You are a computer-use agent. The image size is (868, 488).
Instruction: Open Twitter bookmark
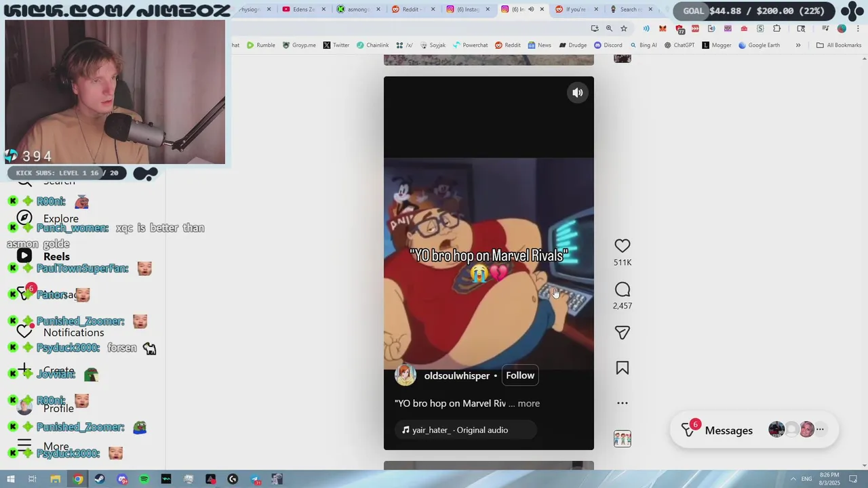(336, 45)
